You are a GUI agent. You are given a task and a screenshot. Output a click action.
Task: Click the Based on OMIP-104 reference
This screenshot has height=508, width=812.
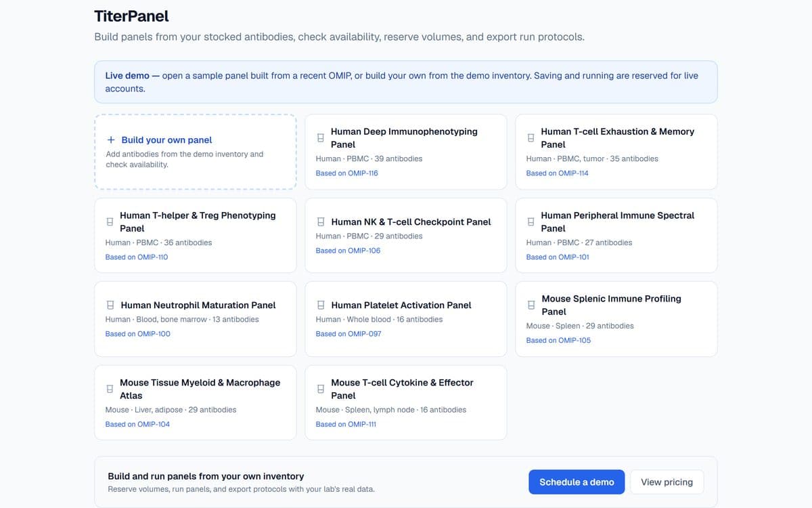[138, 425]
